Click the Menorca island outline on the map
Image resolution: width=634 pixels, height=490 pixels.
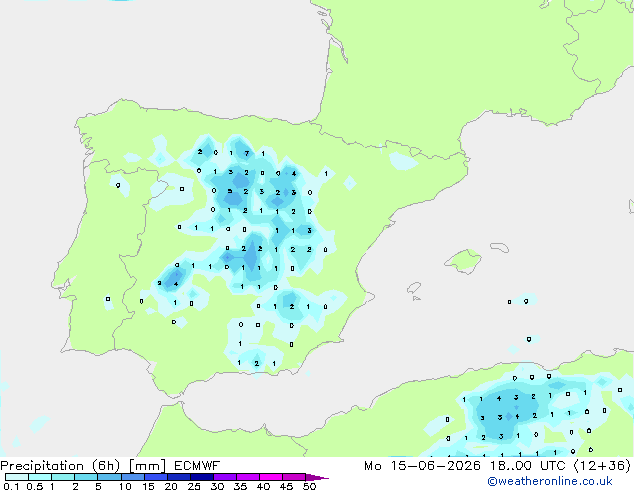tap(500, 247)
